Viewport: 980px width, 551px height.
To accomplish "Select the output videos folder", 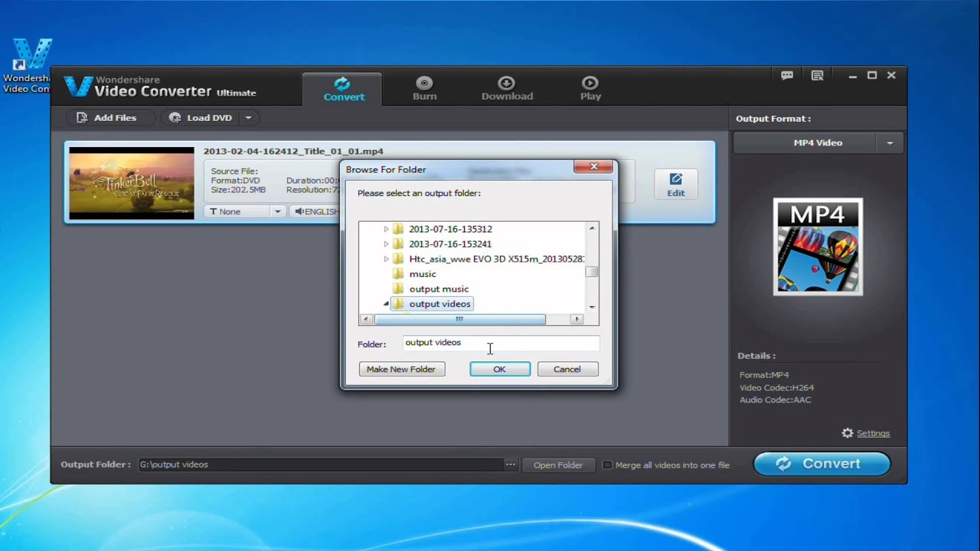I will [x=439, y=304].
